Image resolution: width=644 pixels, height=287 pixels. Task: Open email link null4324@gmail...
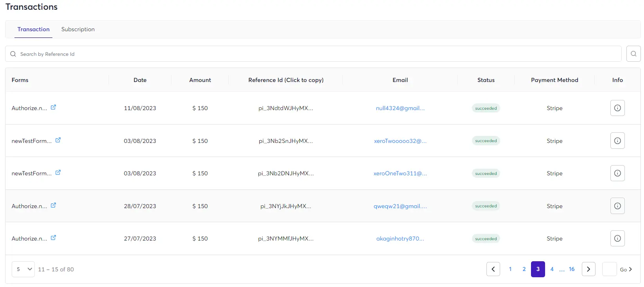[400, 108]
